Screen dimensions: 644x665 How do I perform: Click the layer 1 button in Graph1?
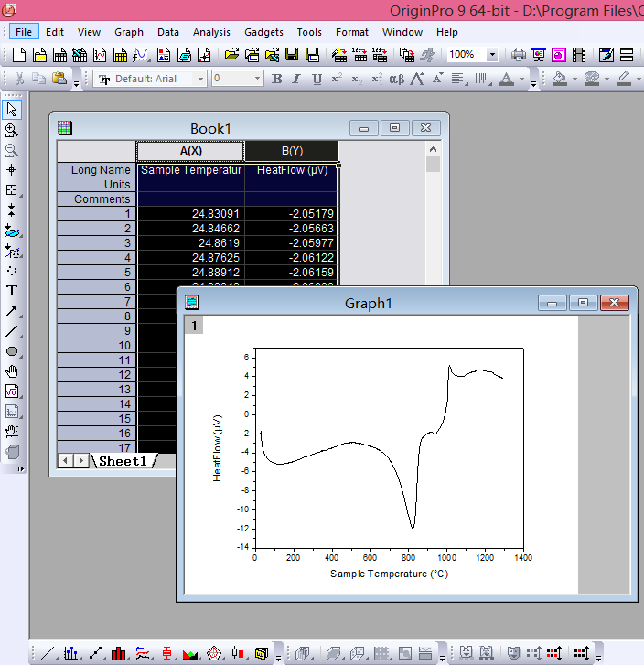click(194, 326)
